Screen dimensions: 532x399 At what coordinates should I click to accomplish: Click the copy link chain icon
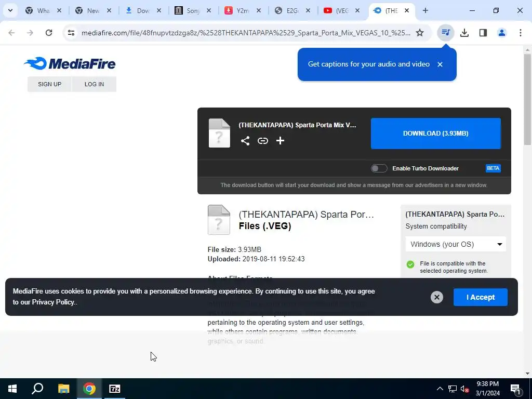(x=262, y=140)
